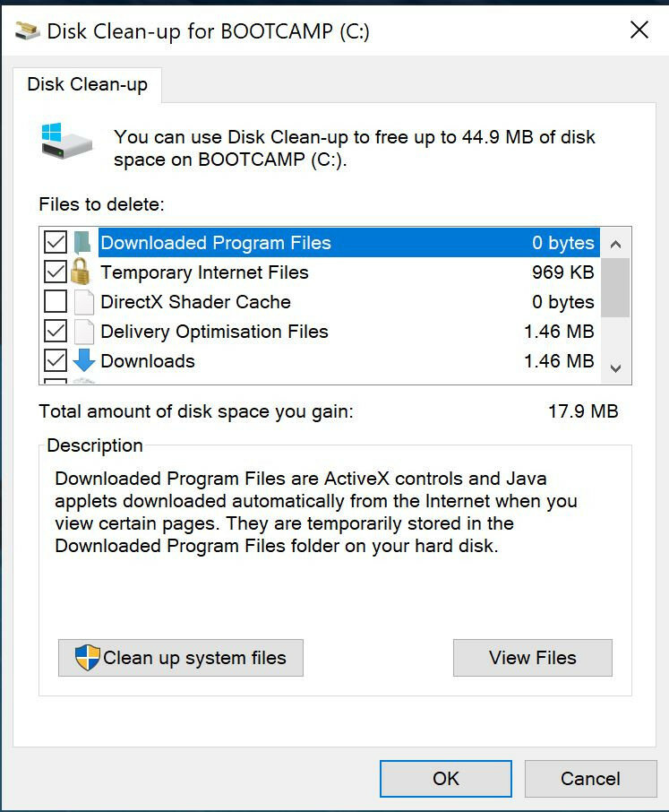The width and height of the screenshot is (669, 812).
Task: Uncheck the Temporary Internet Files checkbox
Action: click(x=56, y=272)
